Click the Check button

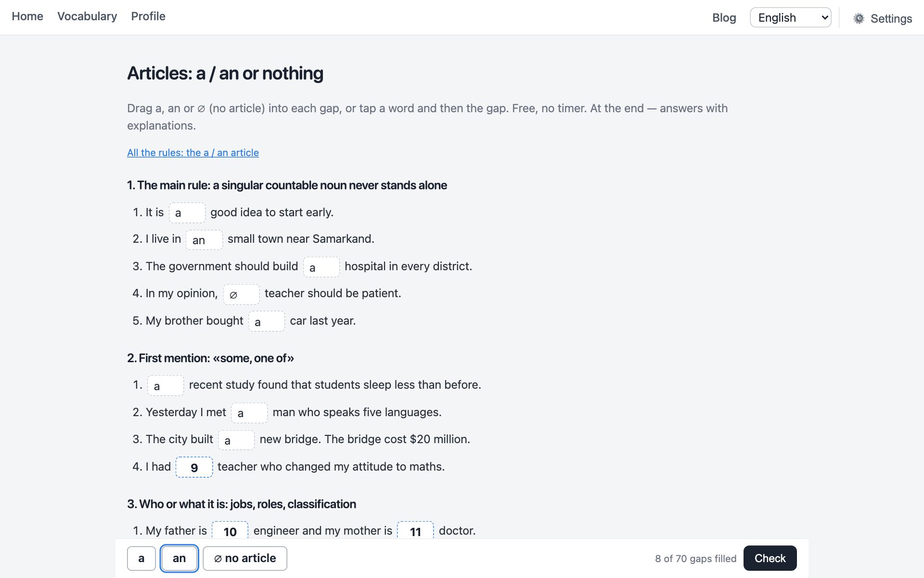[x=770, y=558]
